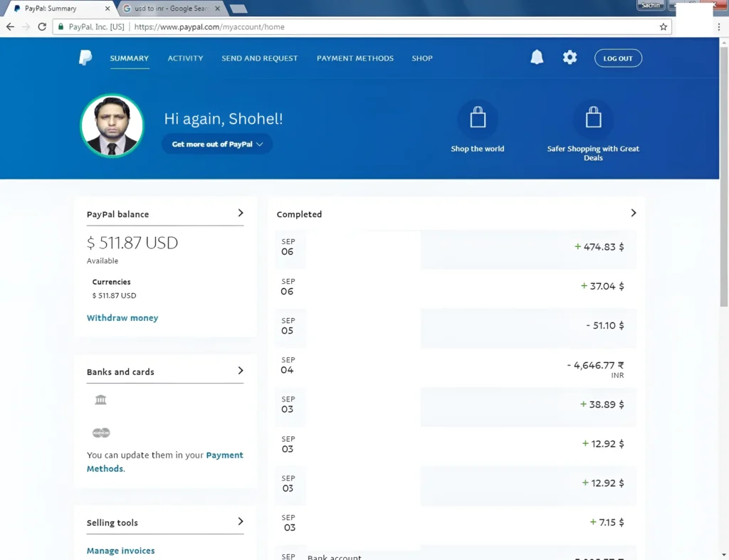Click the Shop the world bag icon
The height and width of the screenshot is (560, 729).
478,119
